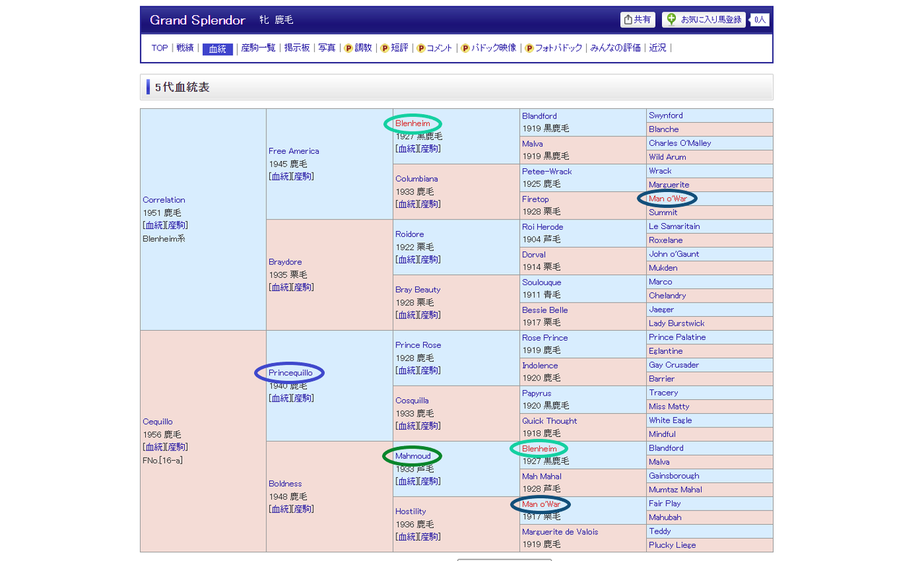Click the premium P icon beside コメント
Screen dimensions: 924x561
click(421, 48)
